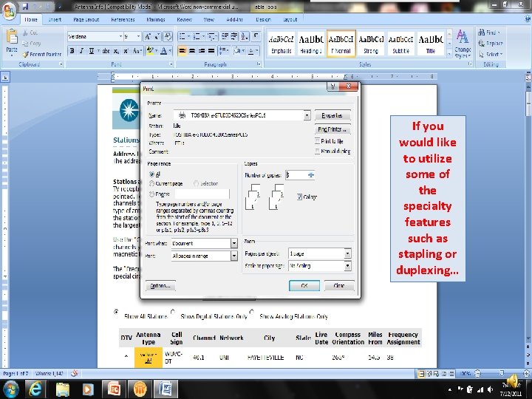Click the Windows Start orb

coord(10,389)
